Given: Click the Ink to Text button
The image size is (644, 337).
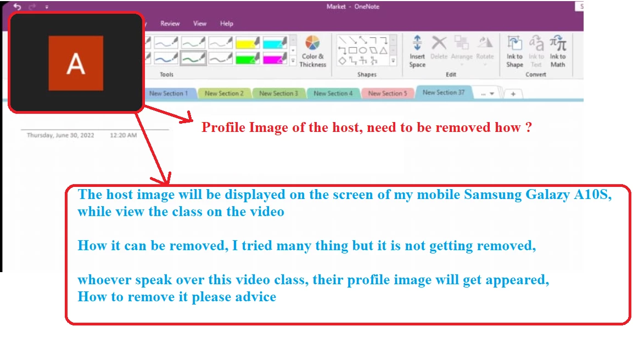Looking at the screenshot, I should (x=536, y=52).
